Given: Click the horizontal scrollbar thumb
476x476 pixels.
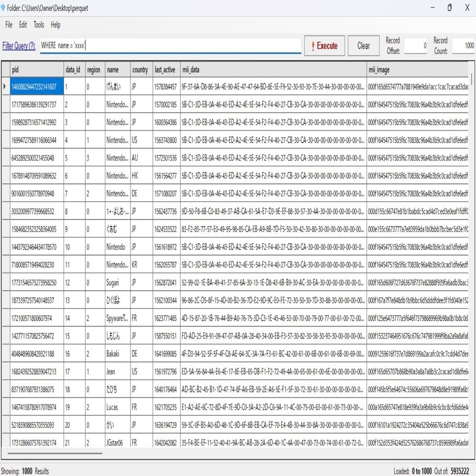Looking at the screenshot, I should click(55, 453).
